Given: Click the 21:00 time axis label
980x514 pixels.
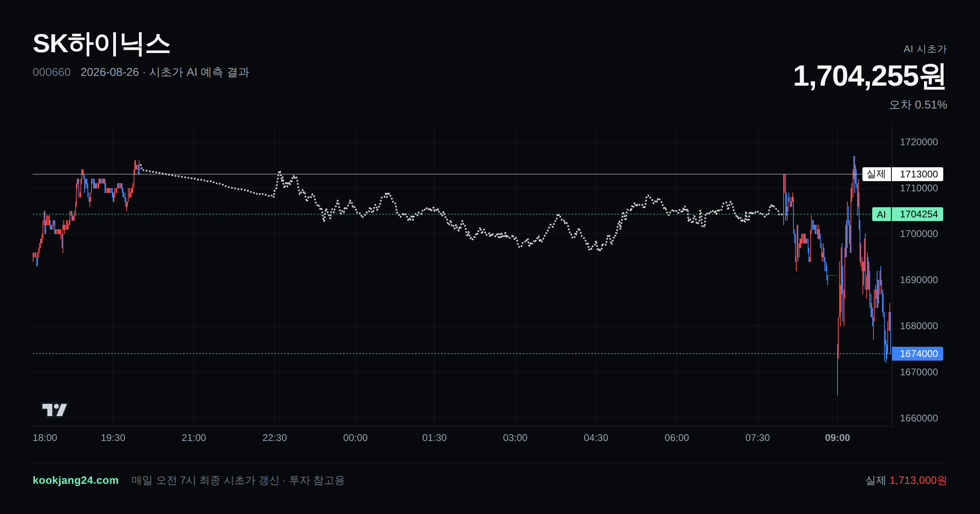Looking at the screenshot, I should coord(194,438).
